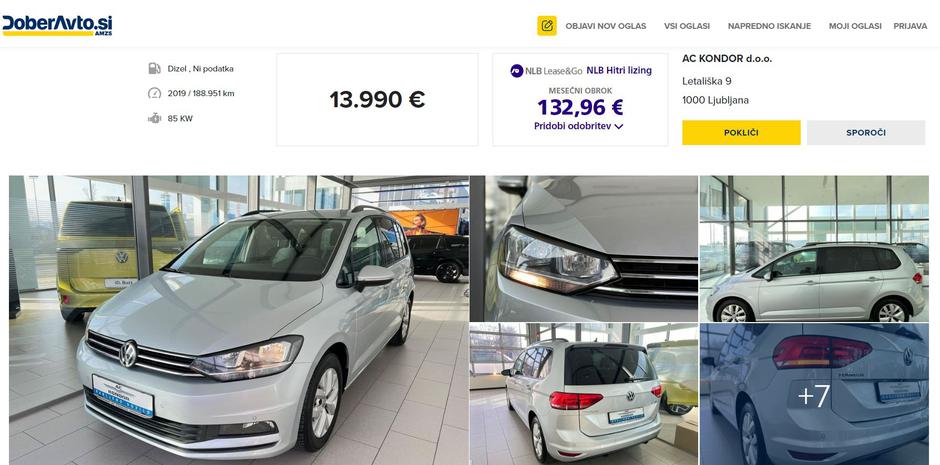Click the DoberAvto.si logo
Image resolution: width=940 pixels, height=465 pixels.
(x=57, y=25)
